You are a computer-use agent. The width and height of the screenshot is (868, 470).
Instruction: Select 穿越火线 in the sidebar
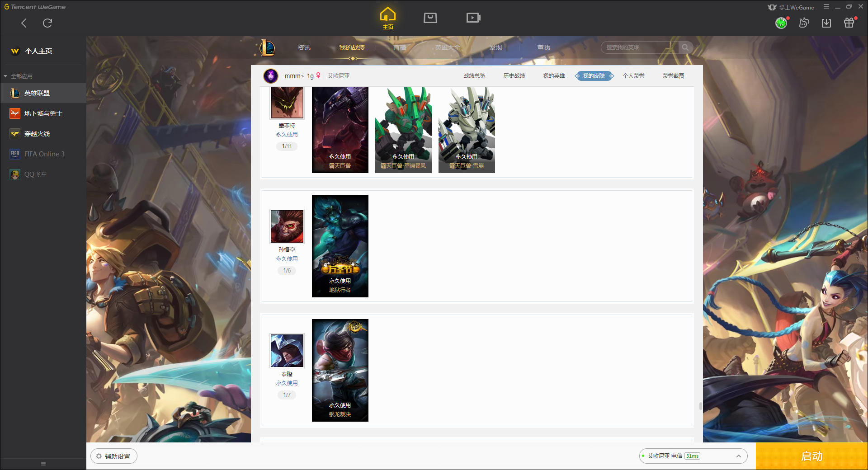tap(43, 134)
